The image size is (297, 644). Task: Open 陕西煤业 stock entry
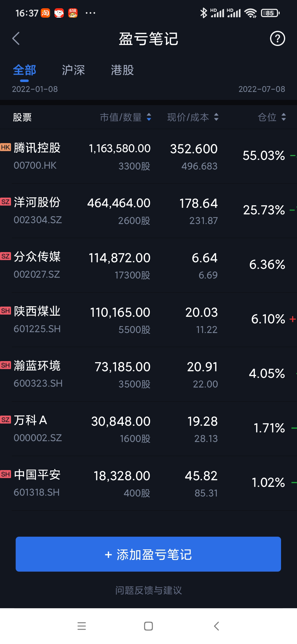[x=148, y=320]
